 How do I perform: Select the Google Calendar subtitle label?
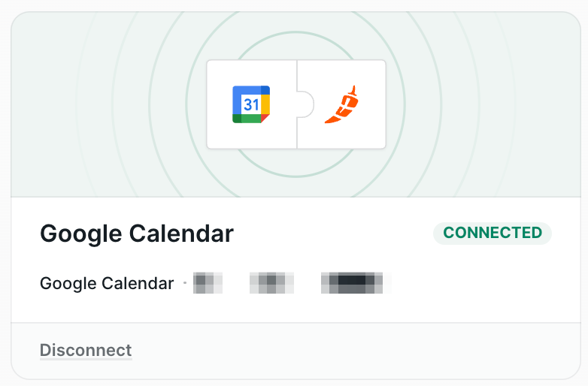[107, 283]
